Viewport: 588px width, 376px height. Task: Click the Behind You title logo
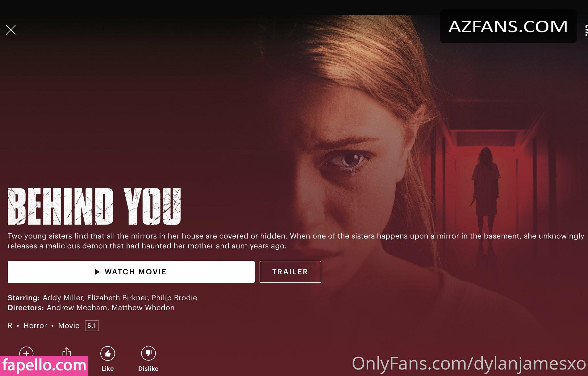pos(94,206)
